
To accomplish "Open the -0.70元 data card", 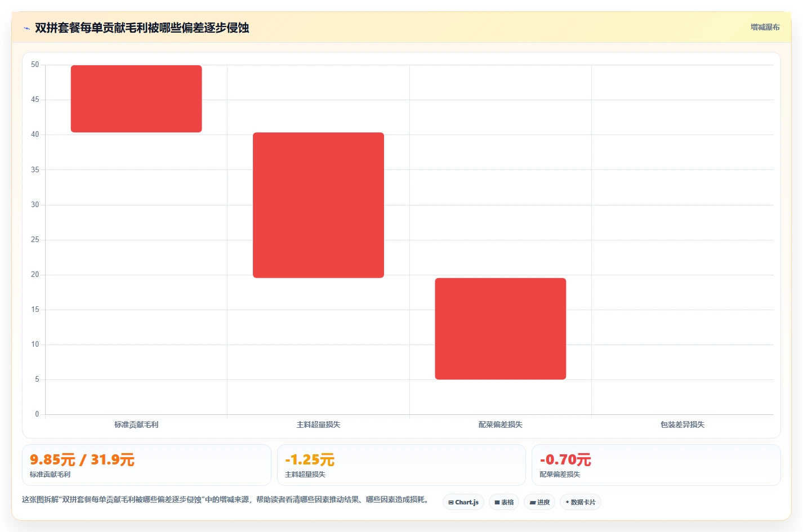I will coord(656,465).
